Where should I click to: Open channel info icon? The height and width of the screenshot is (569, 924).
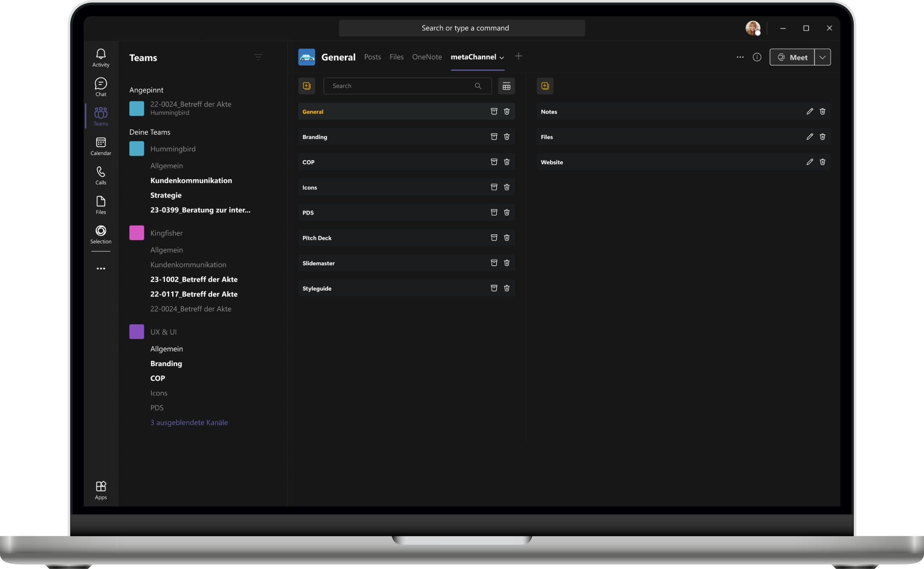757,57
